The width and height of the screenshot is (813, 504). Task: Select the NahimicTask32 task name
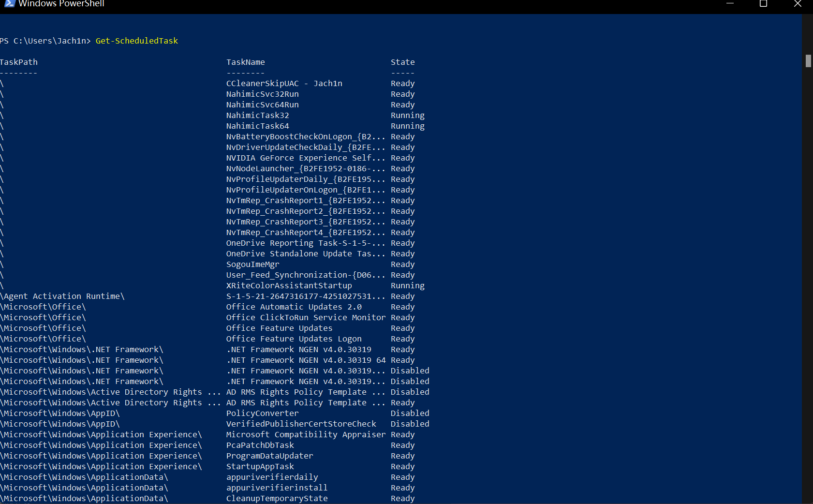pyautogui.click(x=258, y=115)
